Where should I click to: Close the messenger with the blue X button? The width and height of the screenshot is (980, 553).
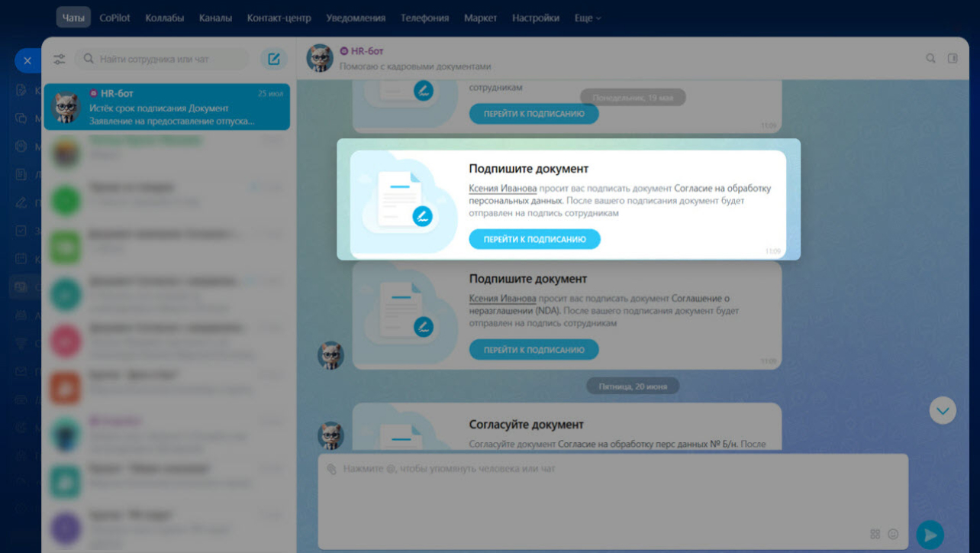(27, 60)
